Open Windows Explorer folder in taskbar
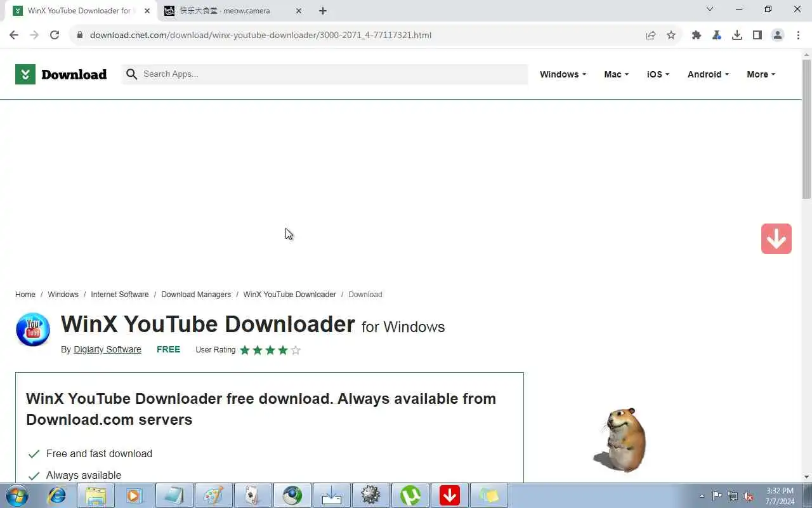Viewport: 812px width, 508px height. coord(96,495)
